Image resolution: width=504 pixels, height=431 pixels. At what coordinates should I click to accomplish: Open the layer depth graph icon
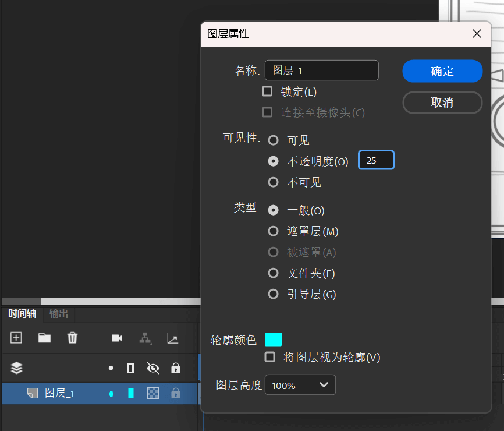point(173,338)
